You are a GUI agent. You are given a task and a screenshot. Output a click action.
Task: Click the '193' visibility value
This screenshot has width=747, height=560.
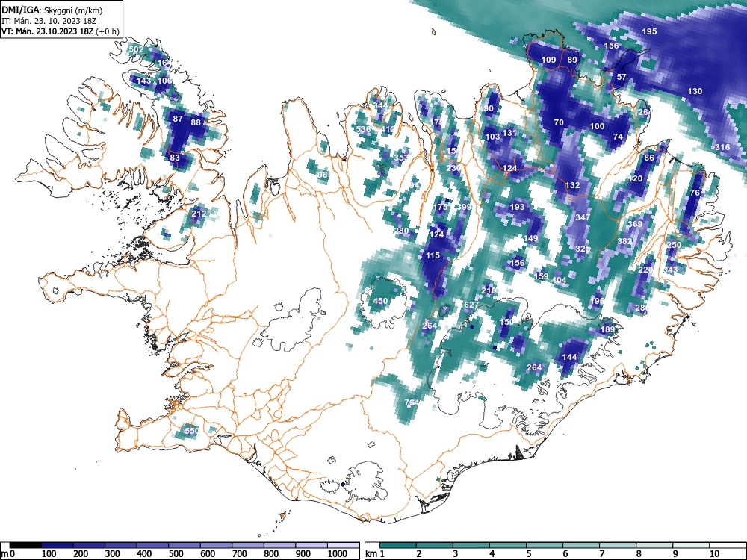518,207
